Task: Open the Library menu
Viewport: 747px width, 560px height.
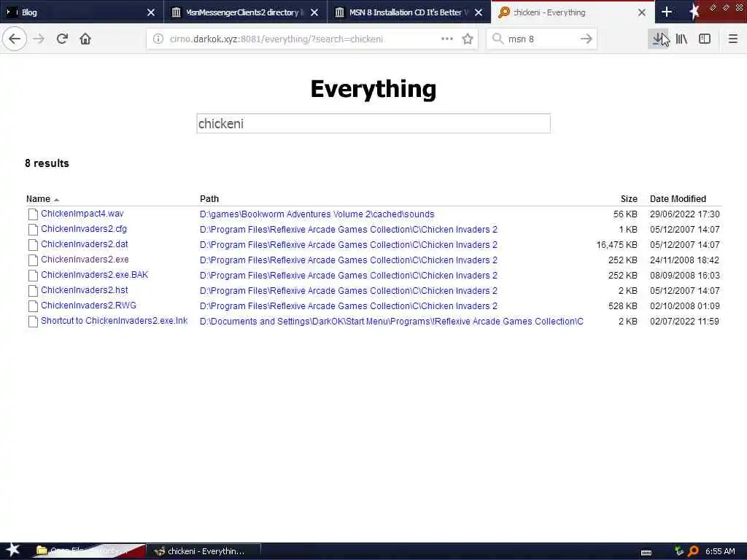Action: click(681, 39)
